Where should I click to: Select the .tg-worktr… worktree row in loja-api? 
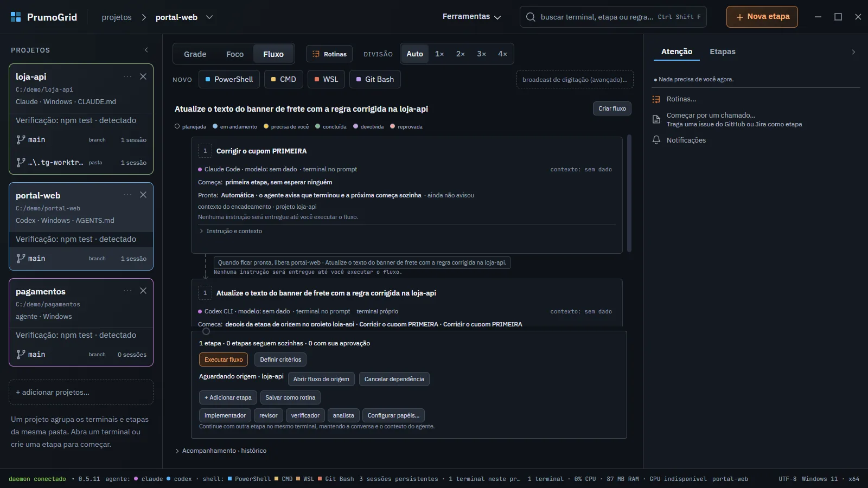coord(81,162)
